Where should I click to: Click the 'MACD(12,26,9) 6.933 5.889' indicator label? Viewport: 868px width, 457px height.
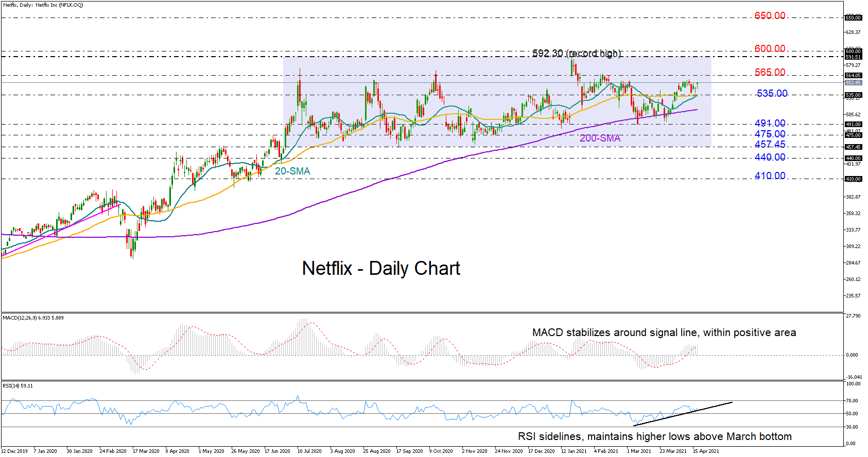click(33, 318)
